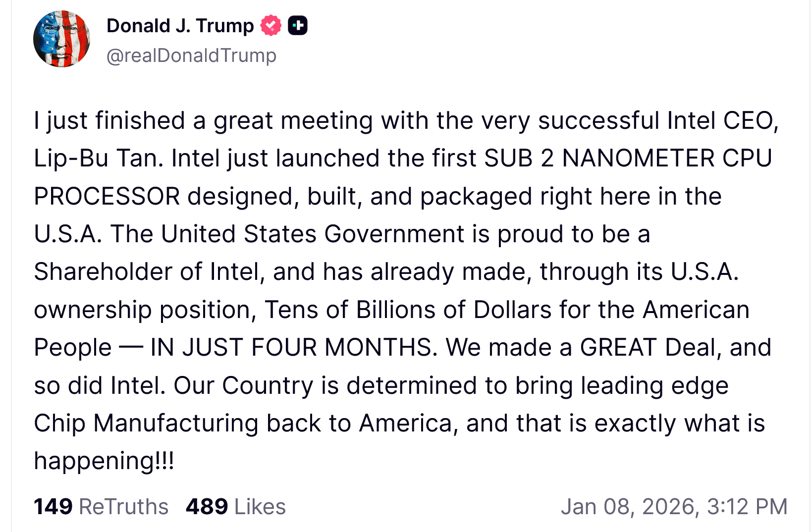
Task: Click the word "Likes" label
Action: [x=260, y=507]
